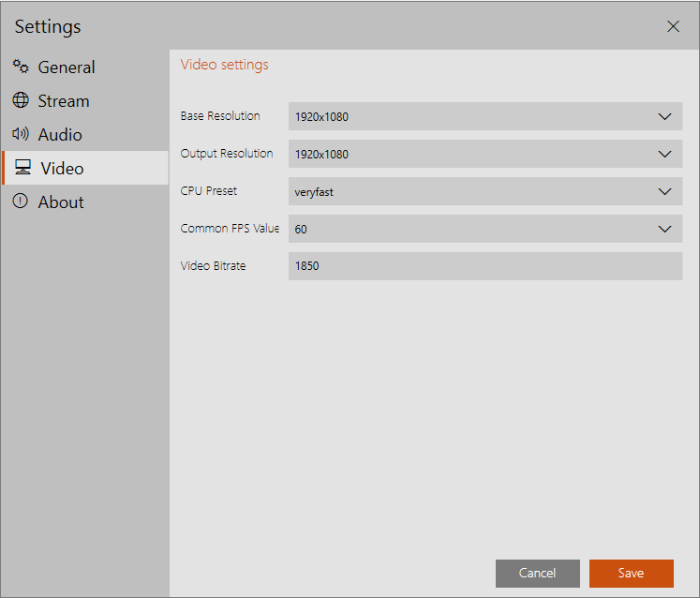Open the Common FPS Value dropdown arrow
The height and width of the screenshot is (598, 700).
(x=664, y=229)
